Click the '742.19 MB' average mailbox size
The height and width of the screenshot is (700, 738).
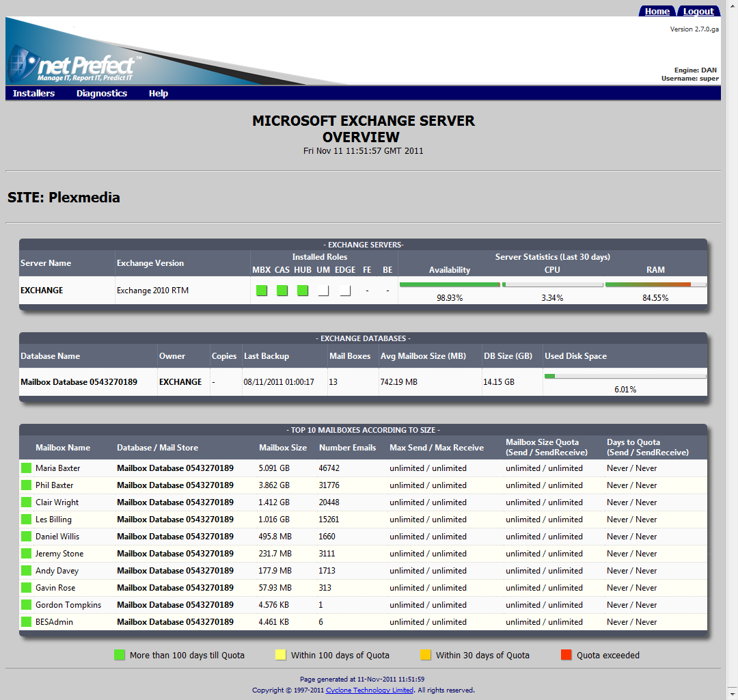click(398, 381)
